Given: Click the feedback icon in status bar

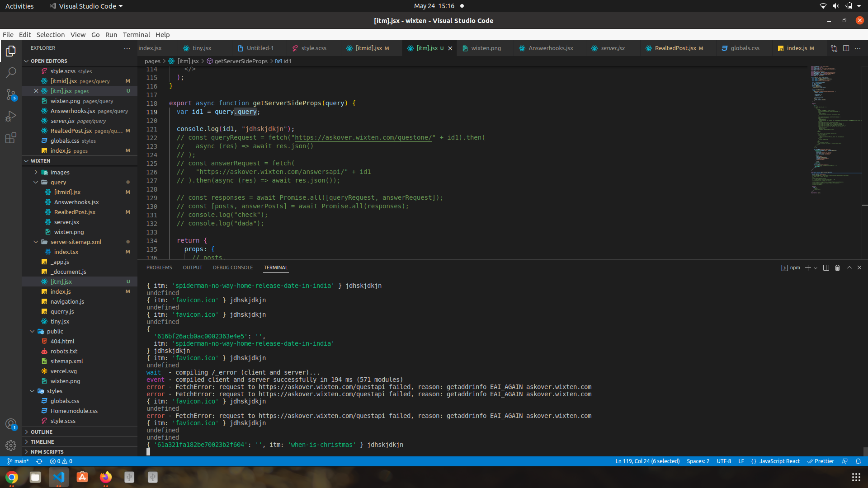Looking at the screenshot, I should pyautogui.click(x=844, y=461).
